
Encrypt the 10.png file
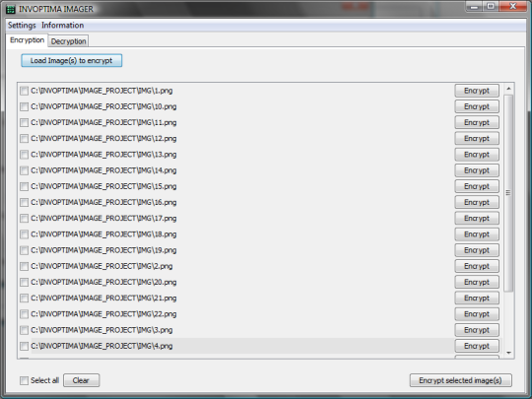pyautogui.click(x=477, y=106)
